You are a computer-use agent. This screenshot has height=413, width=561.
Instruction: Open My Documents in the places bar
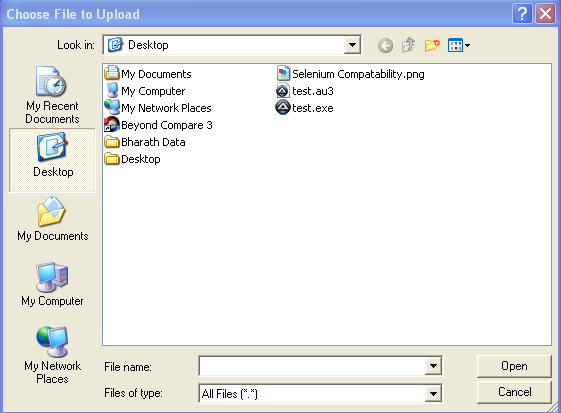point(53,219)
